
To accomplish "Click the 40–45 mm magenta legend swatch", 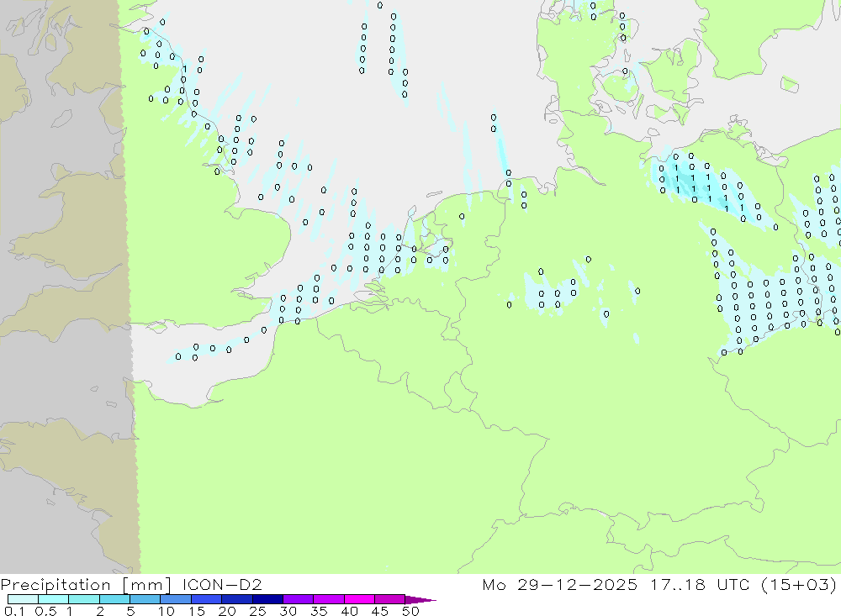I will point(359,599).
